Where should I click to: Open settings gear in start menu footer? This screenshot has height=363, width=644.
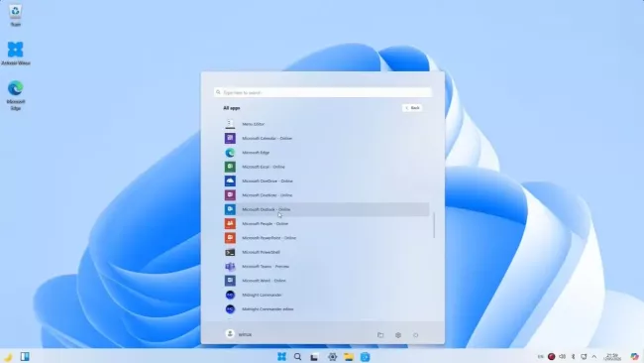[x=398, y=335]
